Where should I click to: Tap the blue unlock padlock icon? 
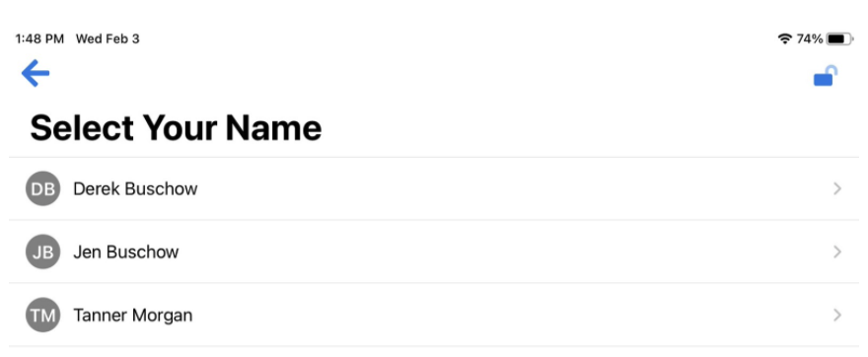(826, 76)
